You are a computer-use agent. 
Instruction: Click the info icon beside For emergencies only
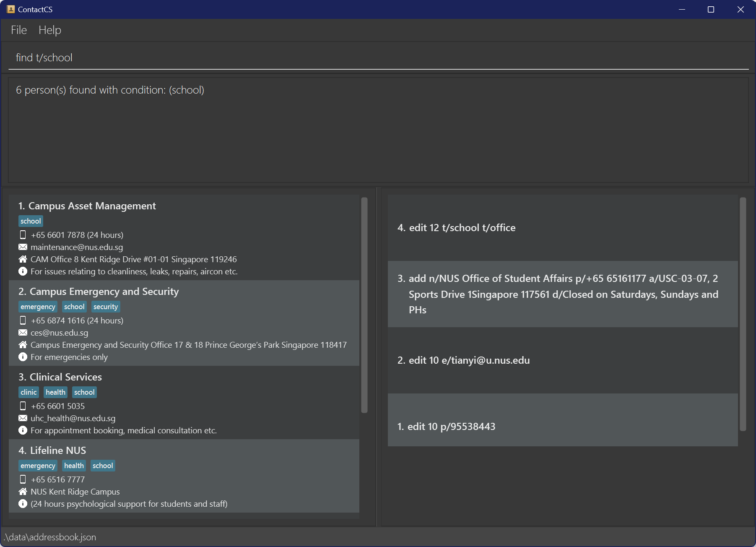(23, 357)
